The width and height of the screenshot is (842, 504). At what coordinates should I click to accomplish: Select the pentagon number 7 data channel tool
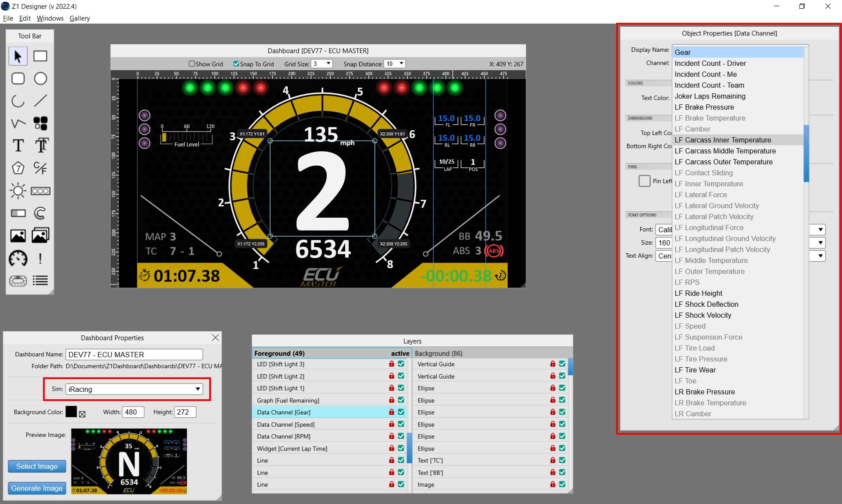pos(18,168)
